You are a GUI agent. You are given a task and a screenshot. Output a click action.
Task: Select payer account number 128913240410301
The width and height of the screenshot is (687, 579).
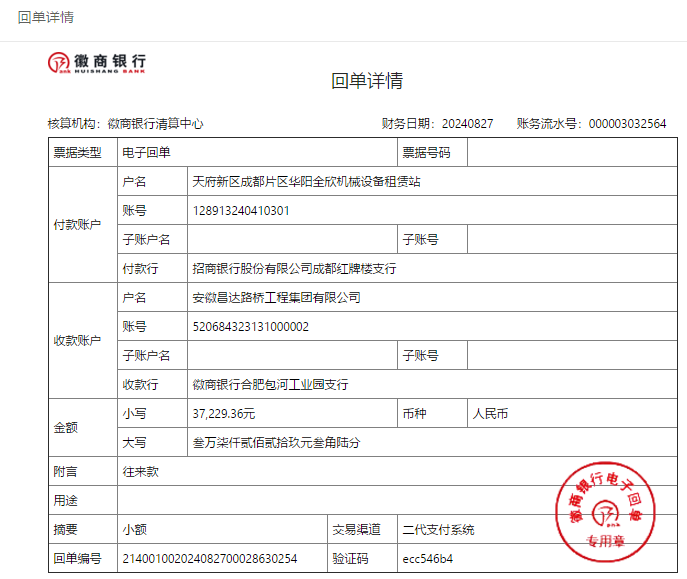(241, 211)
